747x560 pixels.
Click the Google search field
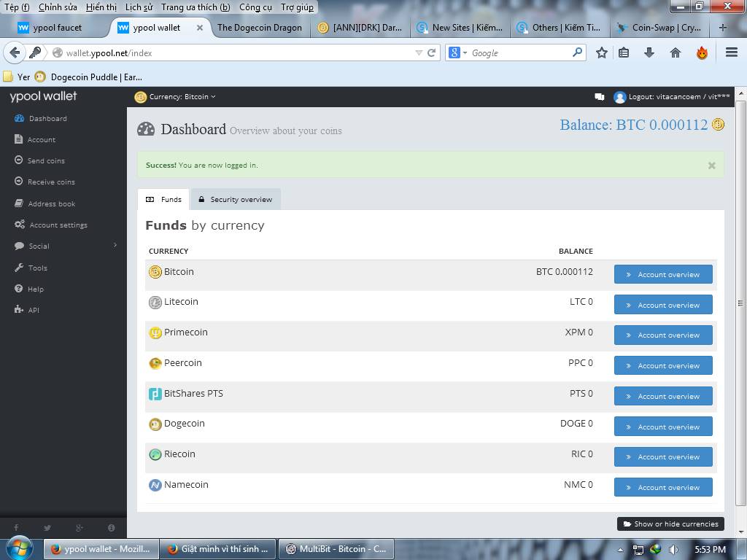(520, 52)
